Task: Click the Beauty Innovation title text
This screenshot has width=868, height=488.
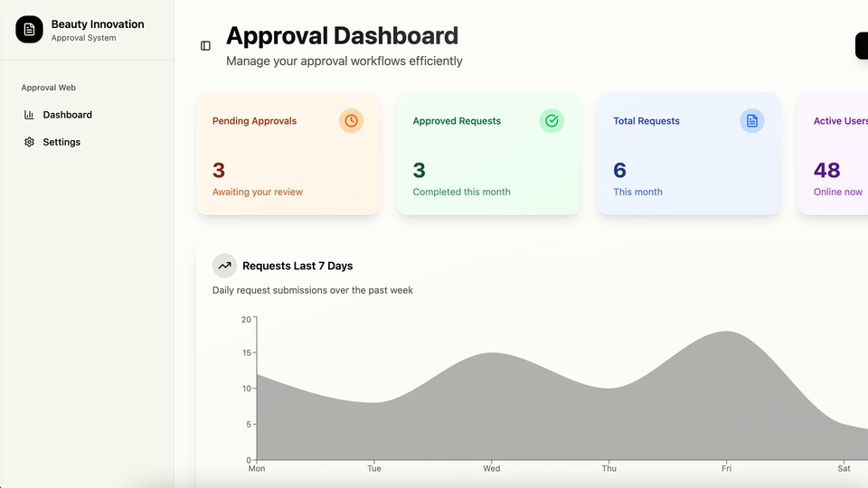Action: pos(98,24)
